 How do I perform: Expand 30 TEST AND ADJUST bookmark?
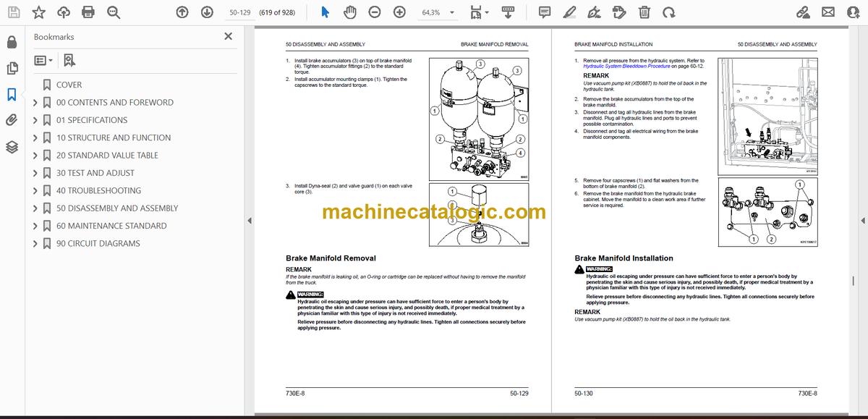tap(35, 173)
